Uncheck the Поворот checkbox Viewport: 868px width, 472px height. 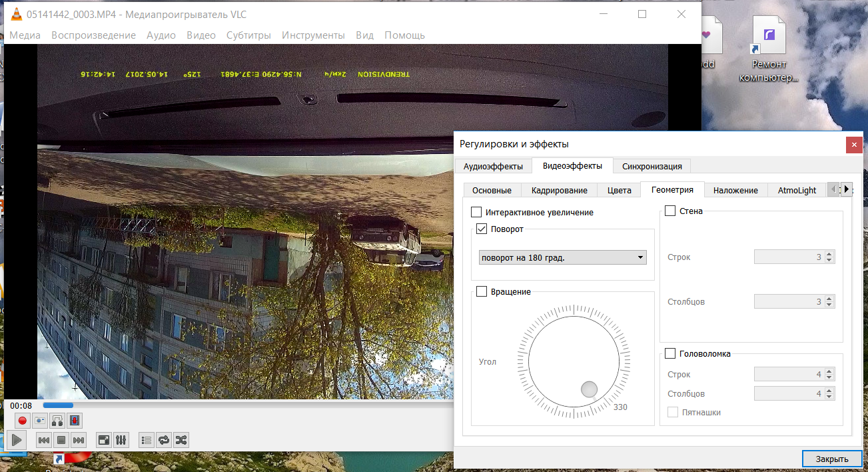click(482, 229)
